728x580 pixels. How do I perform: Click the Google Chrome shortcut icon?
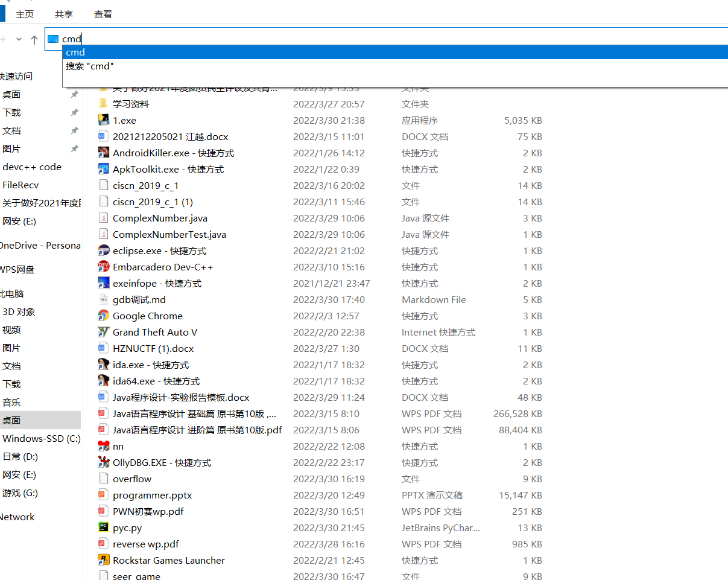[x=103, y=316]
